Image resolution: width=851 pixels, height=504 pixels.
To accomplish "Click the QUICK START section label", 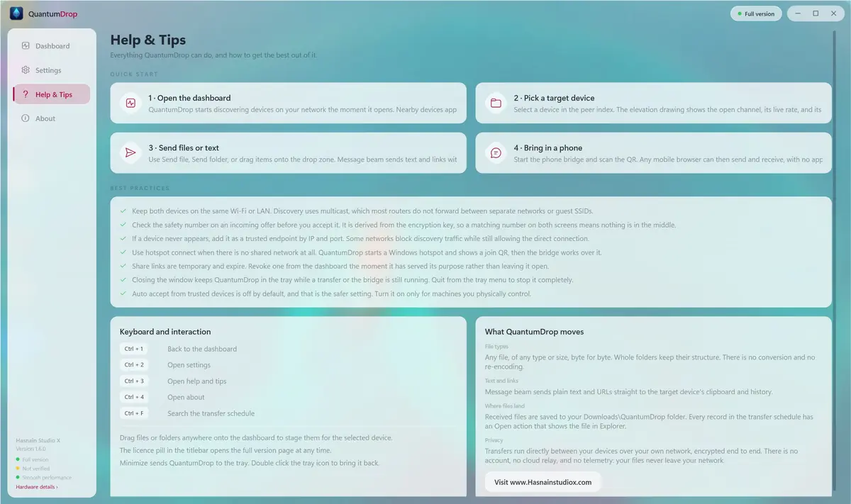I will coord(134,74).
